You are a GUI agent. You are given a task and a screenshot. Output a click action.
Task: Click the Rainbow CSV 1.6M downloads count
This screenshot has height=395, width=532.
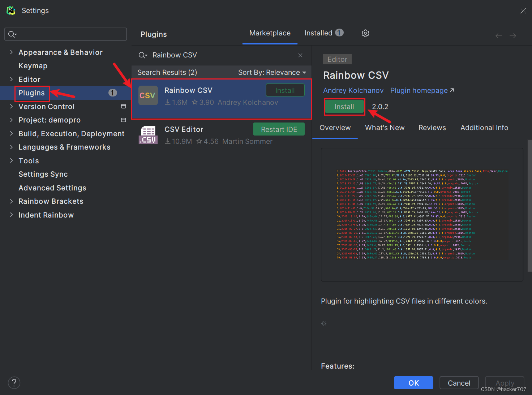click(176, 102)
